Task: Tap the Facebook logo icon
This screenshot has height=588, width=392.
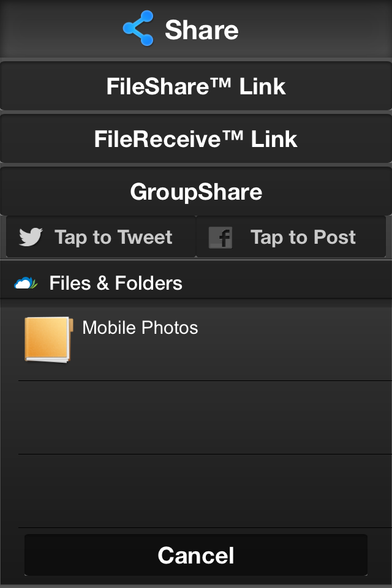Action: pos(221,238)
